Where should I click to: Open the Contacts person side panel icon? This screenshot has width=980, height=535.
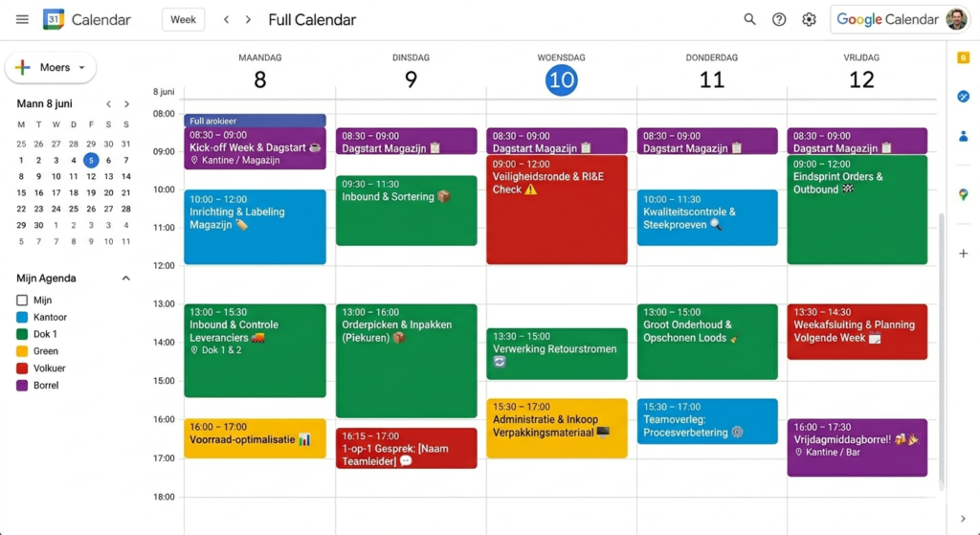pyautogui.click(x=963, y=136)
